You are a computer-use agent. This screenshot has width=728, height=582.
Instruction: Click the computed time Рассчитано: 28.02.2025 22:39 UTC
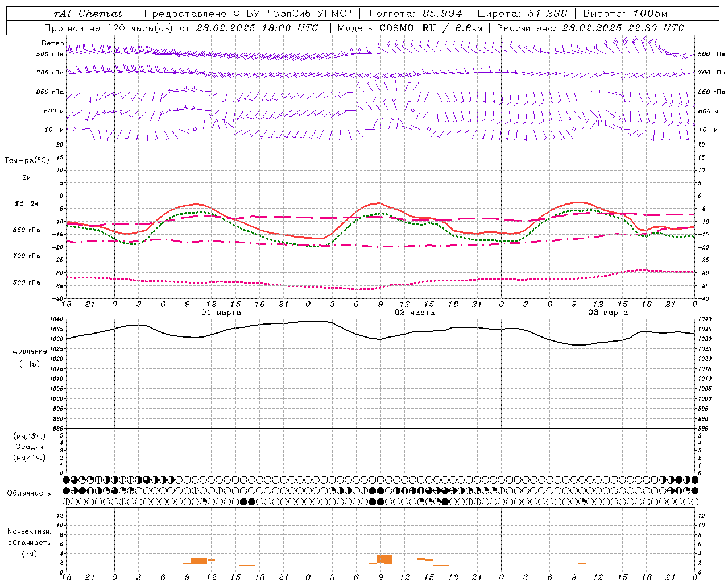590,28
